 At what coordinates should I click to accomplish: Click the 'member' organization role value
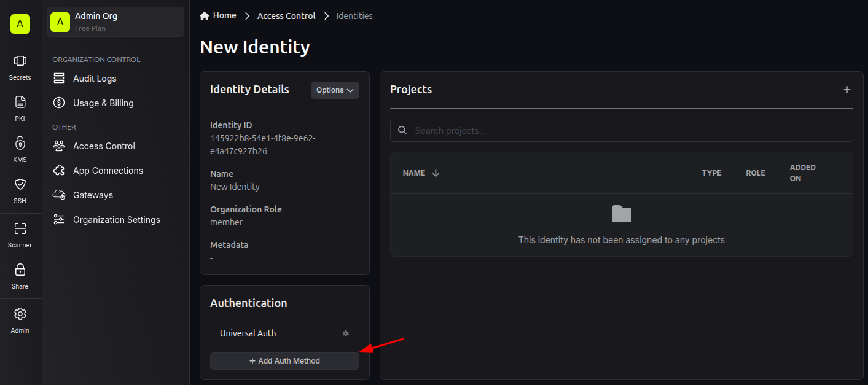point(226,222)
